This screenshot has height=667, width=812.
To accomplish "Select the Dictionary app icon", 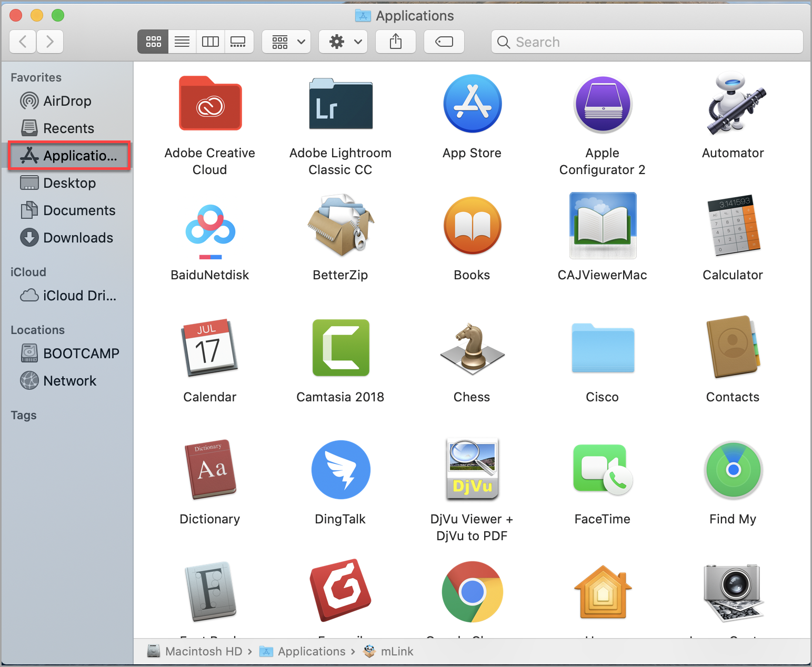I will [210, 469].
